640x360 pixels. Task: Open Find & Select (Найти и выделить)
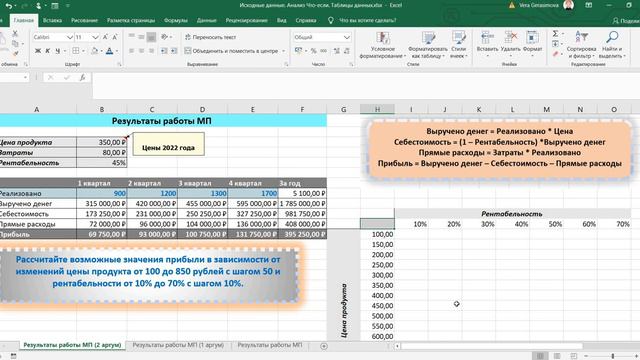(612, 45)
